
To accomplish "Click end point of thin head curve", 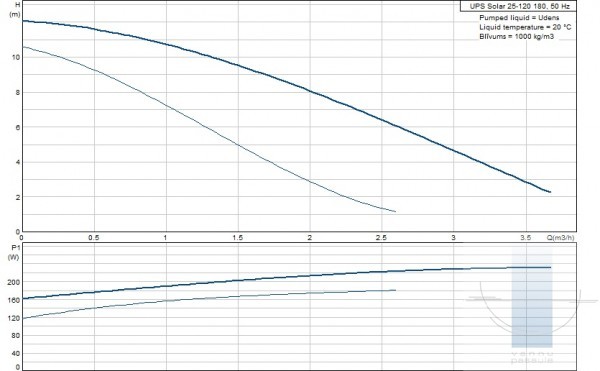I will (x=395, y=211).
